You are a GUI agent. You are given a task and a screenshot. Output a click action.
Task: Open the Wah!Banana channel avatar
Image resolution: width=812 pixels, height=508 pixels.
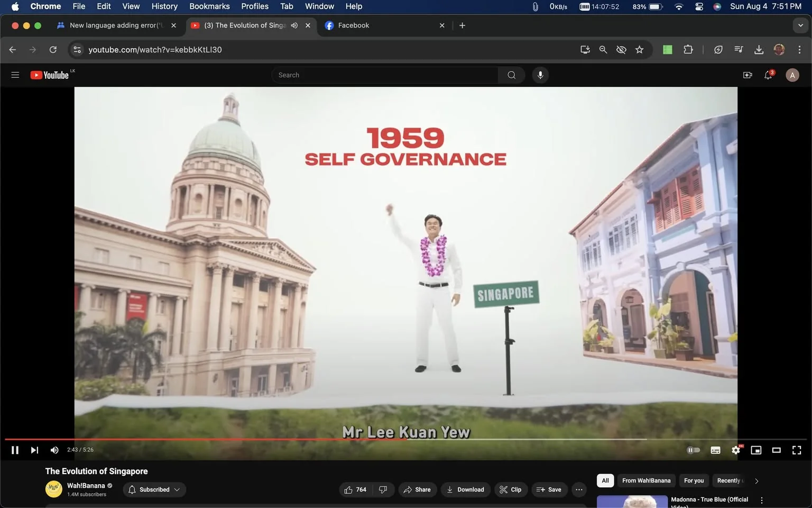(x=53, y=489)
